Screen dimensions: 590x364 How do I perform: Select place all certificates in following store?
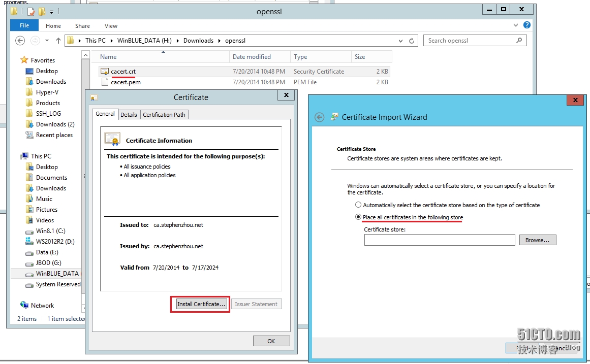point(358,217)
